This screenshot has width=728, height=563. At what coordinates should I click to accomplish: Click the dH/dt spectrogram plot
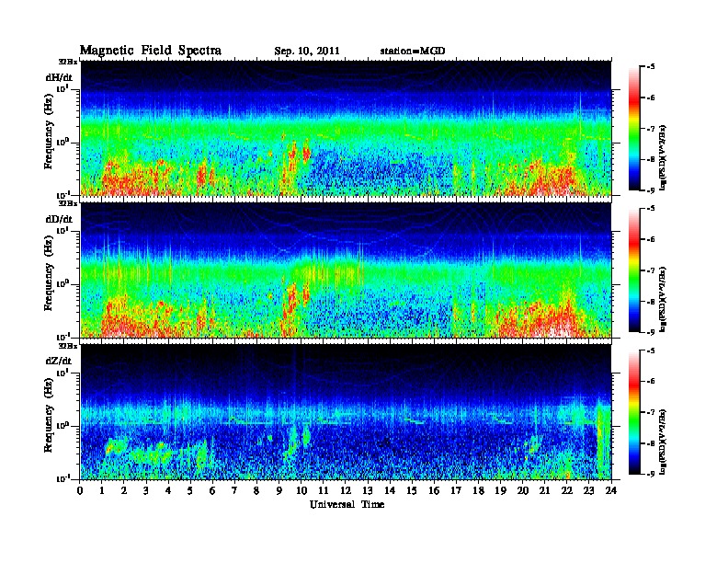tap(346, 128)
